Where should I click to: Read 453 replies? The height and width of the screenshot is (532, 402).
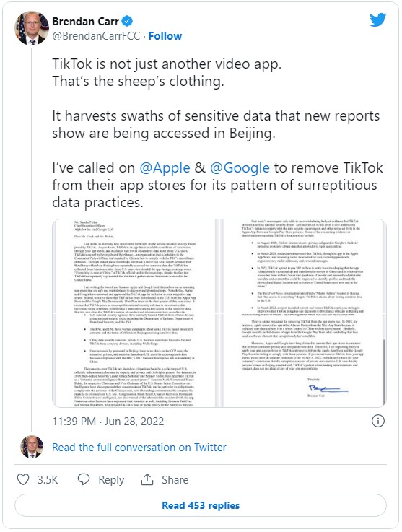[201, 505]
